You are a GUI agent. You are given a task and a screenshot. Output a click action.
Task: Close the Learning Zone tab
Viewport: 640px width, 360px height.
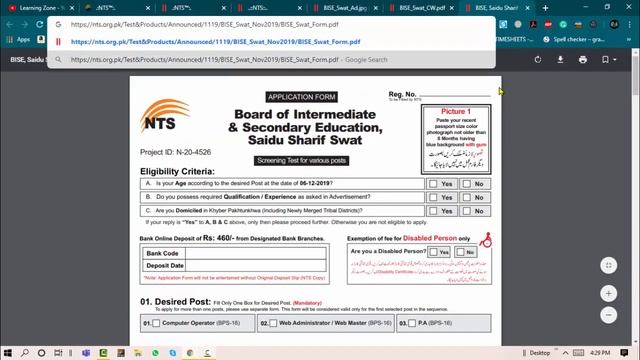[72, 8]
